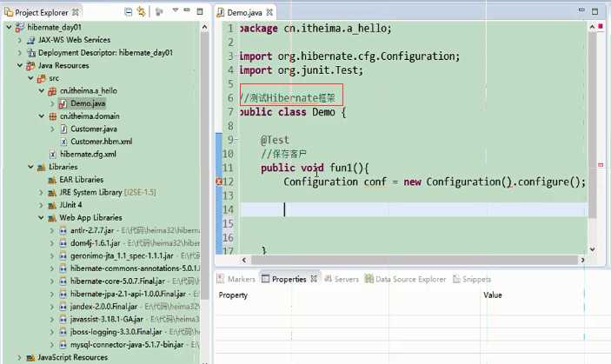This screenshot has width=611, height=364.
Task: Select mysql-connector-java-5.1.7-bin.jar entry
Action: pyautogui.click(x=127, y=345)
